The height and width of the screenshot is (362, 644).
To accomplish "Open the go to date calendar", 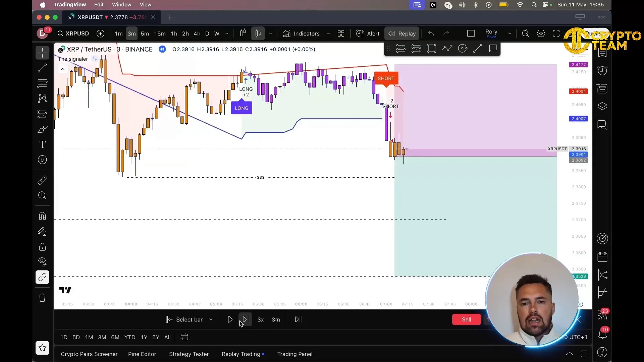I will [184, 337].
